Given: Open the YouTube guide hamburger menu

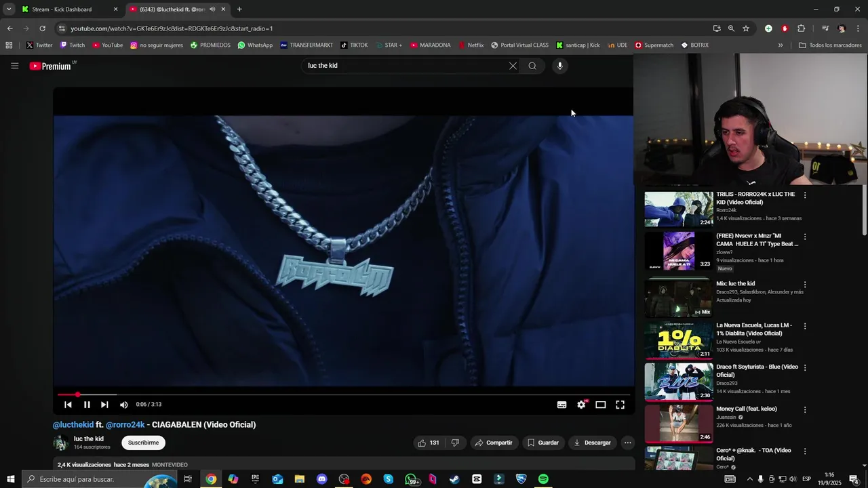Looking at the screenshot, I should click(x=14, y=66).
